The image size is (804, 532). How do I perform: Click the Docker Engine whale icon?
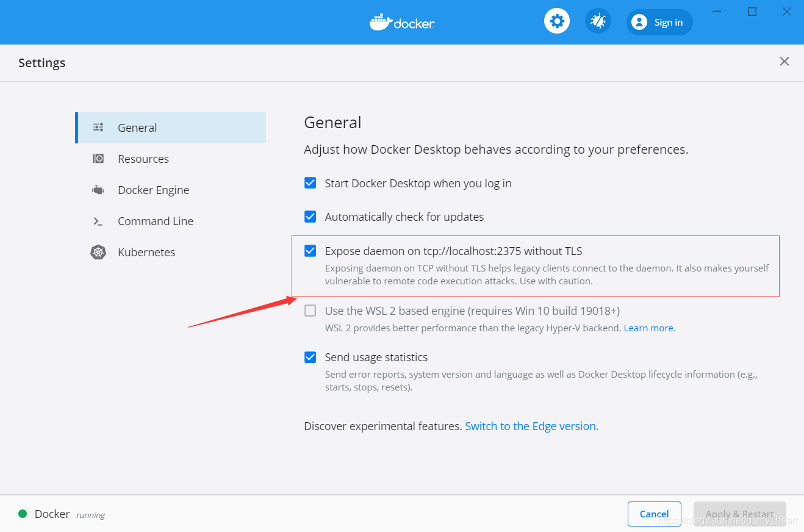pyautogui.click(x=98, y=190)
